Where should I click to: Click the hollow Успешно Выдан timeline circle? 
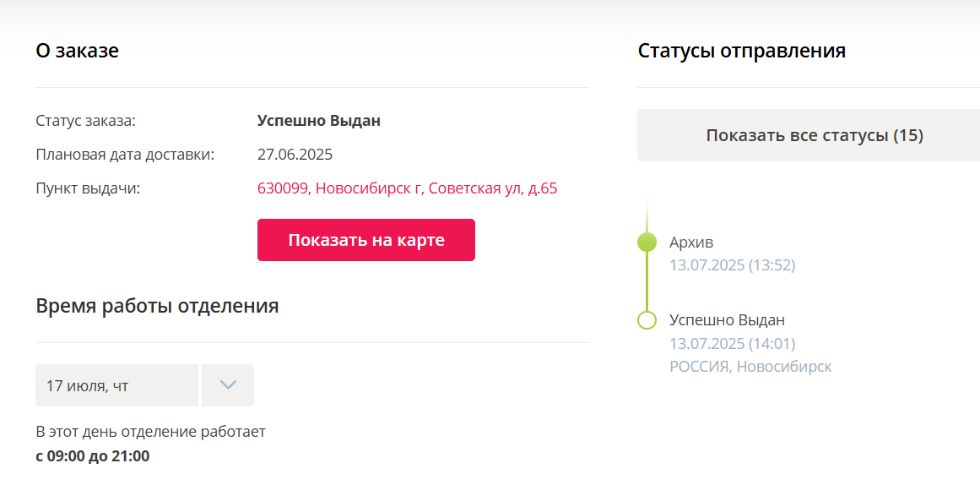[x=647, y=319]
